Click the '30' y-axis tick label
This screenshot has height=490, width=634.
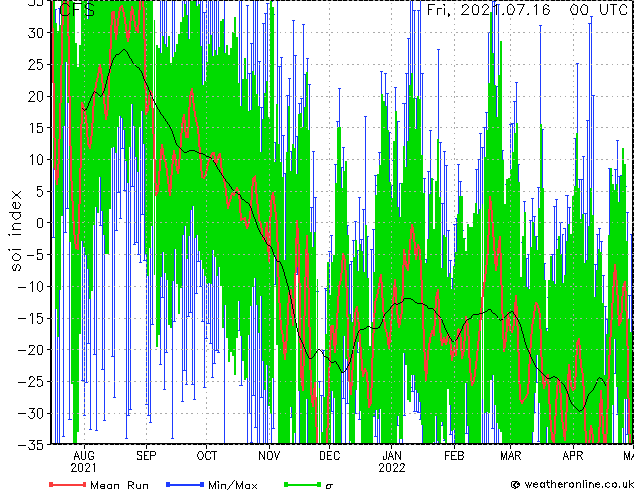pos(35,33)
